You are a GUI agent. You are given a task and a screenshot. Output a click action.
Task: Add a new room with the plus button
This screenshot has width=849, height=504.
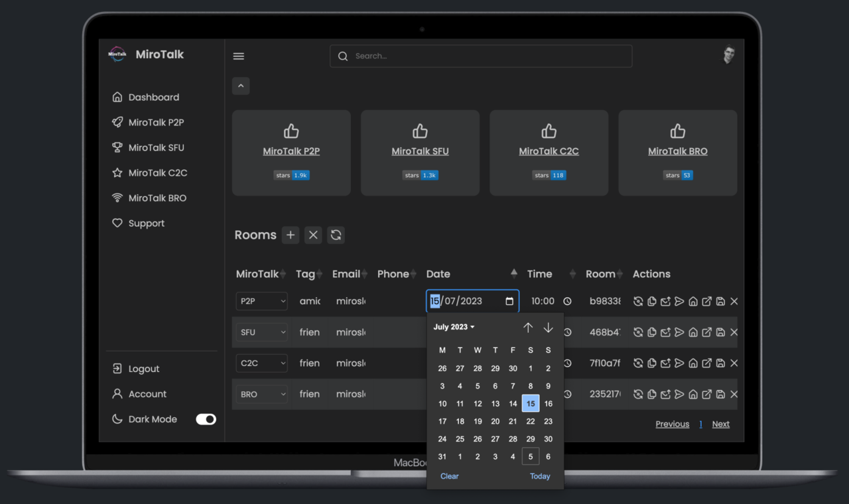(x=291, y=235)
